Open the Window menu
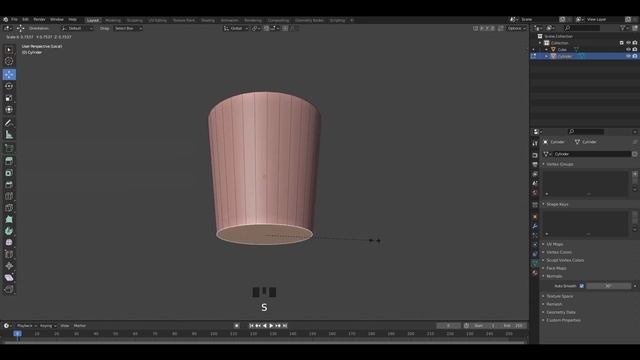 click(57, 20)
